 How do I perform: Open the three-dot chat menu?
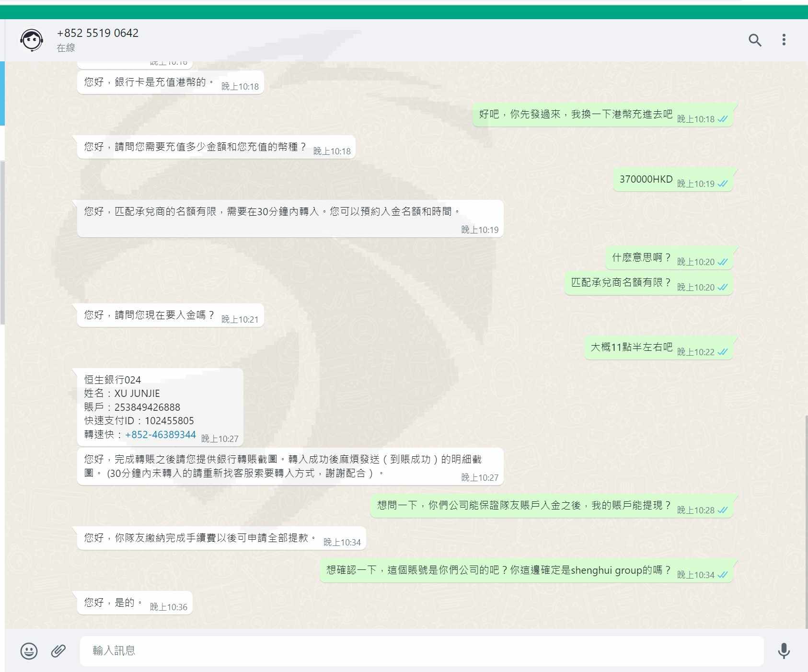click(784, 40)
